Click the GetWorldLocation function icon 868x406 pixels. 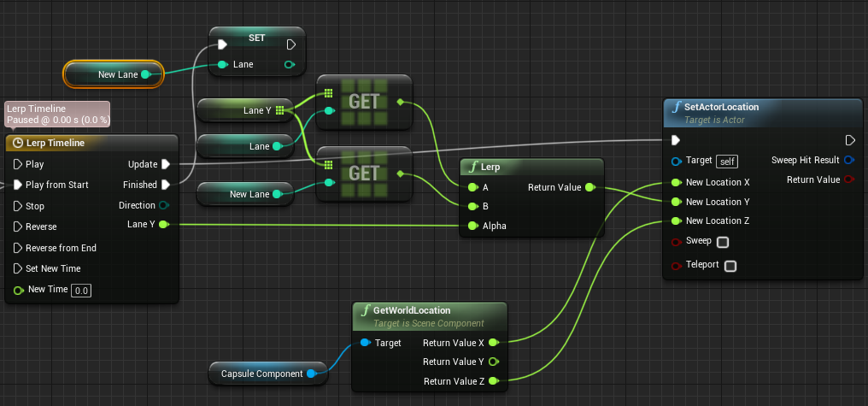click(366, 310)
